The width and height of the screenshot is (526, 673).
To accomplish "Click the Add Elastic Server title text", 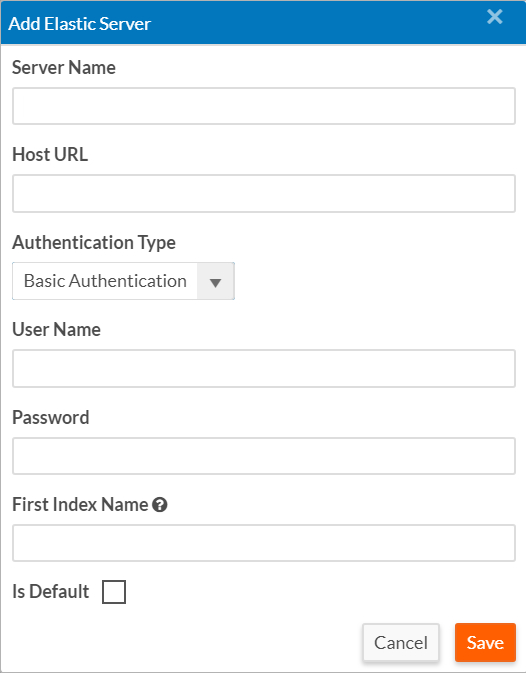I will [79, 24].
